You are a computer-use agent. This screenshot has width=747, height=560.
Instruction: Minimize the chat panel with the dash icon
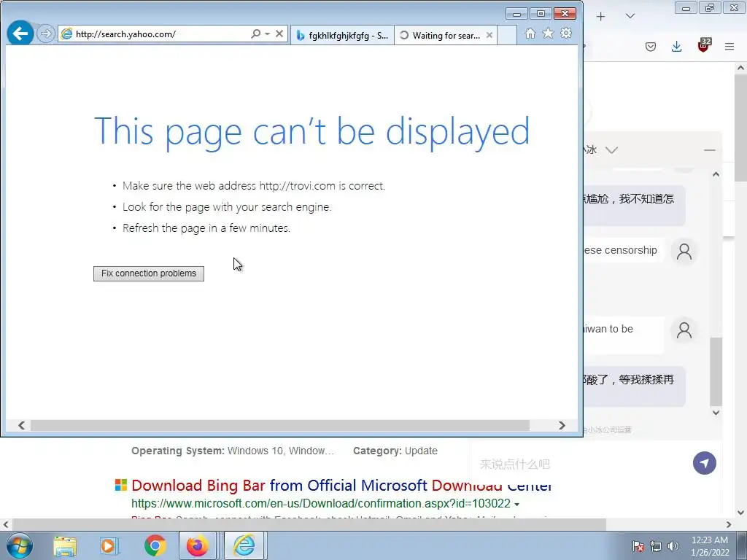pos(709,150)
